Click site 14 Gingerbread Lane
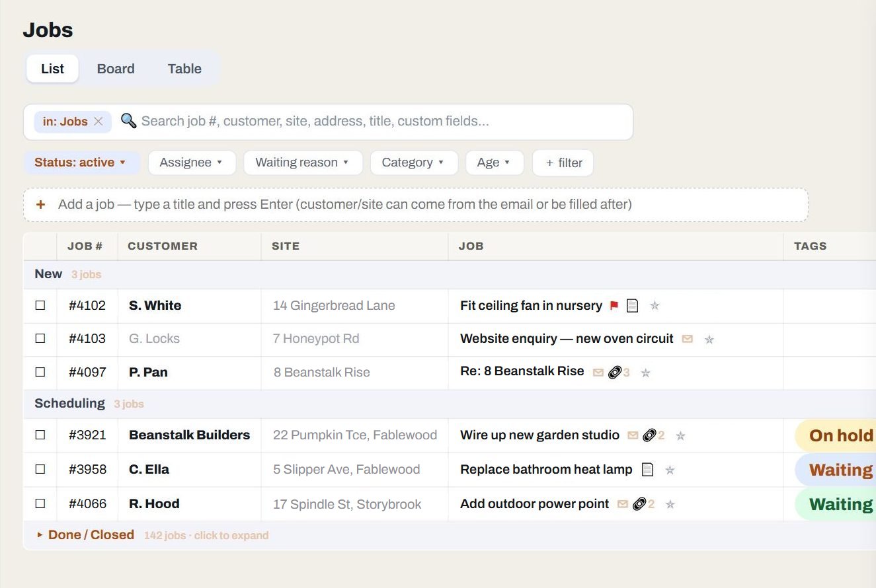 coord(334,305)
